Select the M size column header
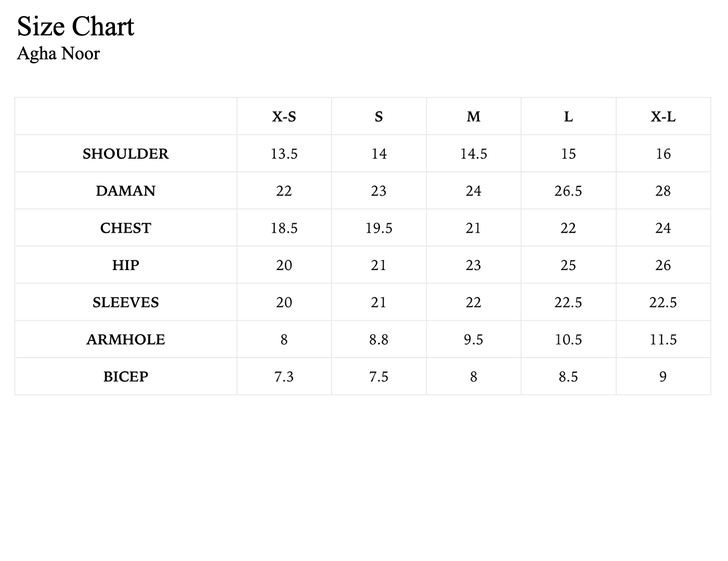The height and width of the screenshot is (561, 728). 474,117
